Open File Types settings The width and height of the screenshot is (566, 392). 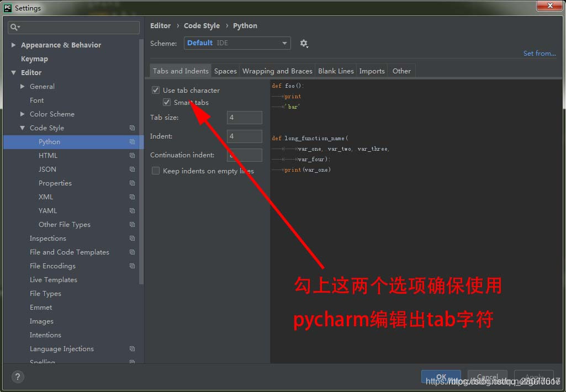coord(45,294)
